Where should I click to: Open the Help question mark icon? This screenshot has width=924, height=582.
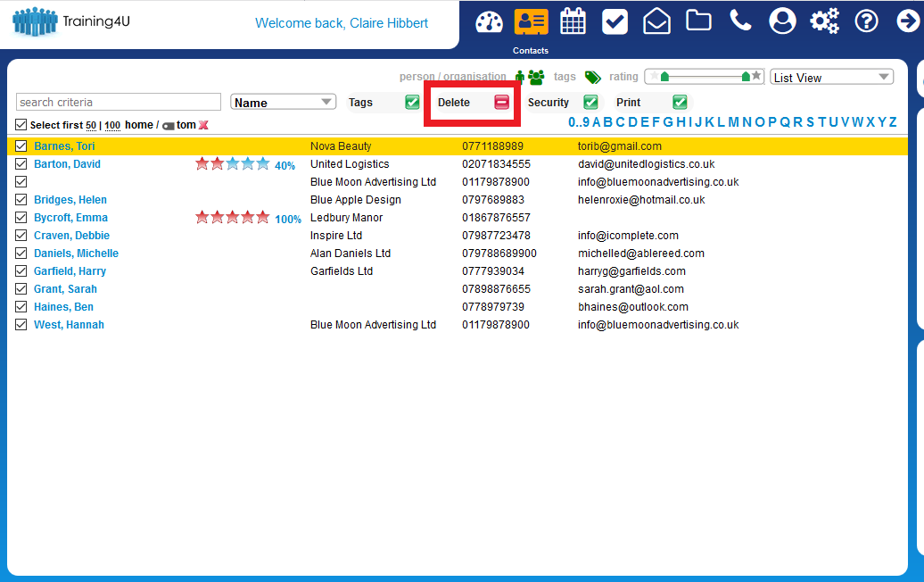pyautogui.click(x=866, y=21)
